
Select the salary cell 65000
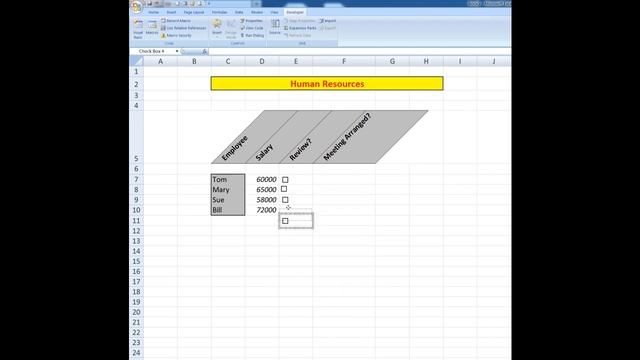(x=262, y=190)
